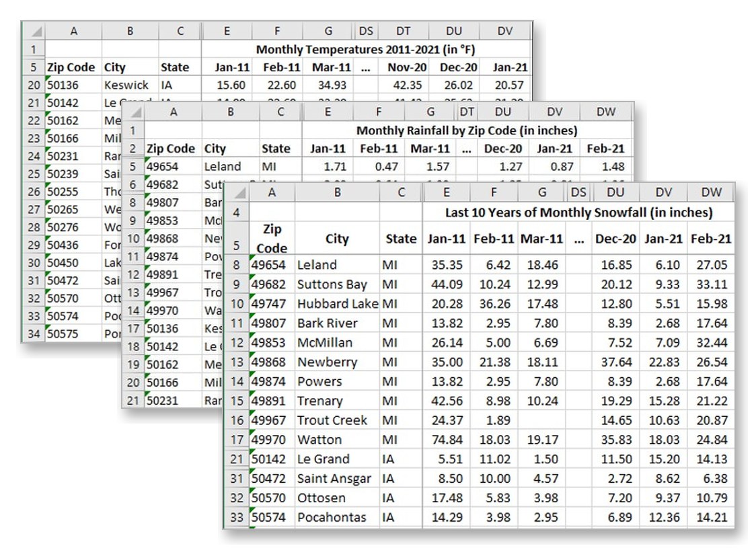Click snowfall value 37.64 for Newberry
756x550 pixels.
pos(615,362)
